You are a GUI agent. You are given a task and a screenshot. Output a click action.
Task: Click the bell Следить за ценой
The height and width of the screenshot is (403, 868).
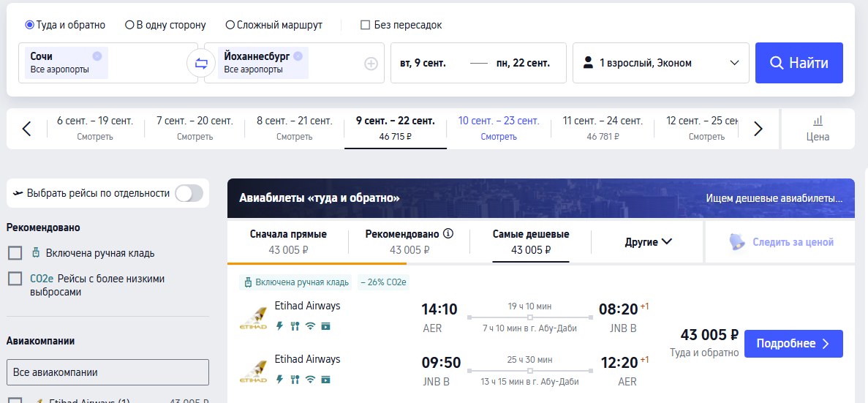click(780, 242)
